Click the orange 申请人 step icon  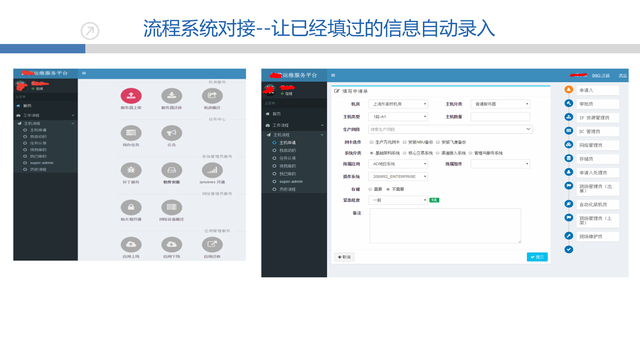(x=569, y=89)
